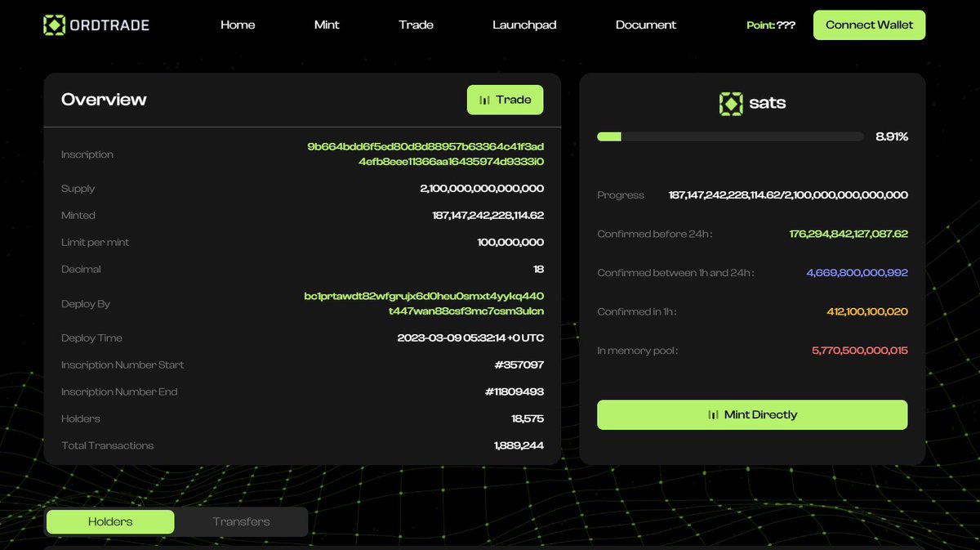
Task: Click the Deploy By field label
Action: 86,304
